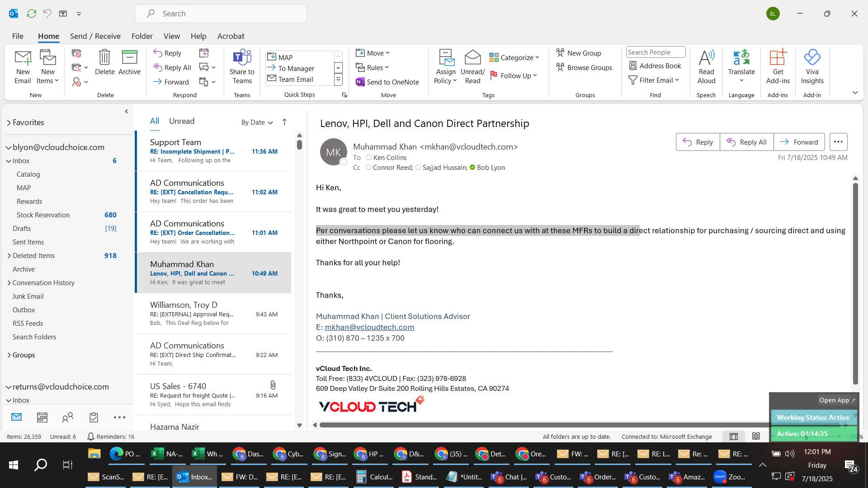The height and width of the screenshot is (488, 868).
Task: Collapse the blyon@vcloudchoice.com account
Action: click(9, 147)
